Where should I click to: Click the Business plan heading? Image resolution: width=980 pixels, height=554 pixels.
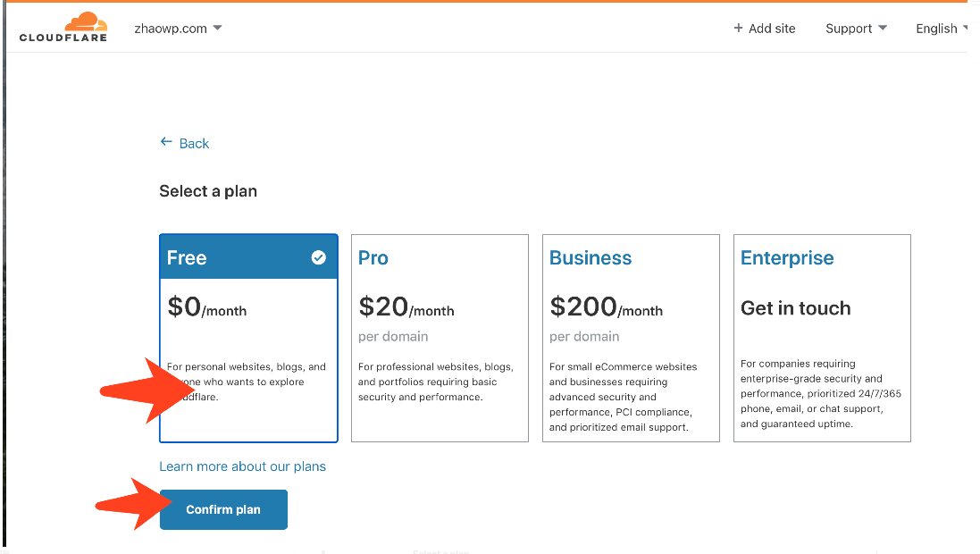(x=591, y=258)
